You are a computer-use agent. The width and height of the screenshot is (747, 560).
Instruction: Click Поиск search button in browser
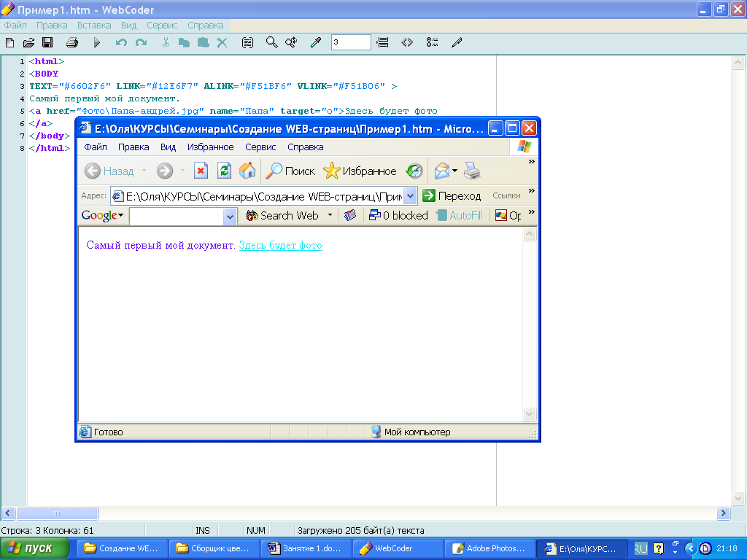click(x=290, y=171)
